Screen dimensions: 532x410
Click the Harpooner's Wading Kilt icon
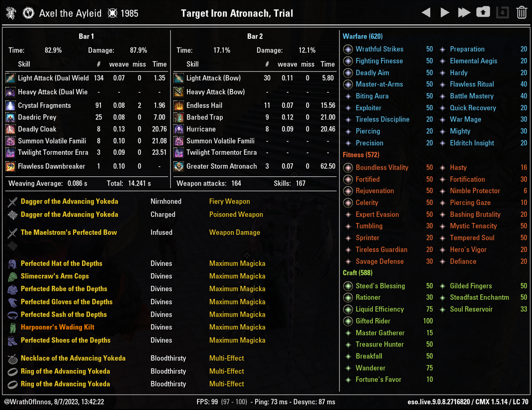[x=13, y=328]
